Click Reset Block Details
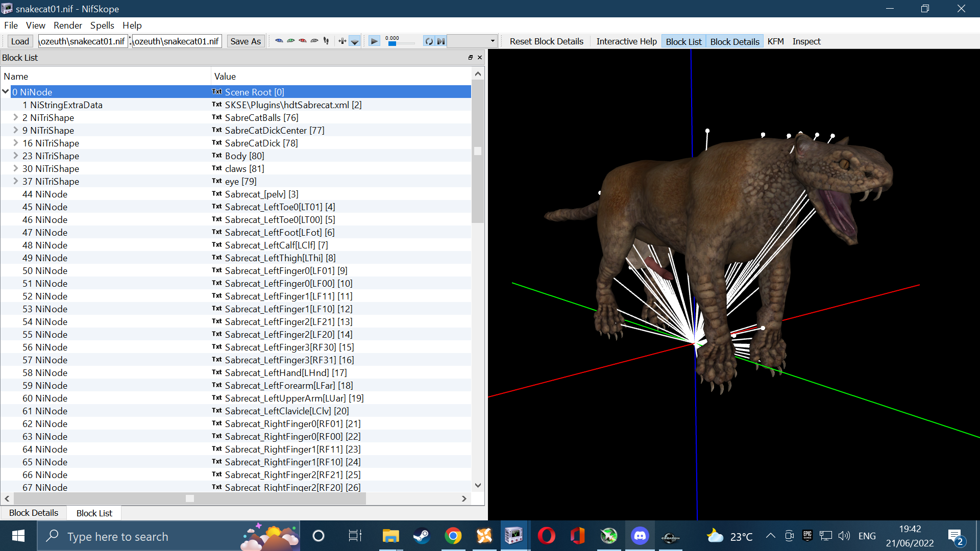 point(546,41)
